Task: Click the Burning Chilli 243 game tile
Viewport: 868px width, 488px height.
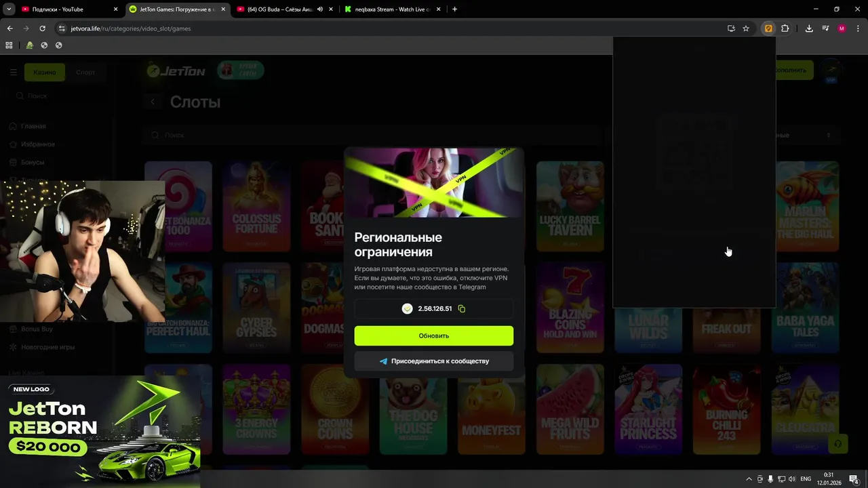Action: pyautogui.click(x=727, y=409)
